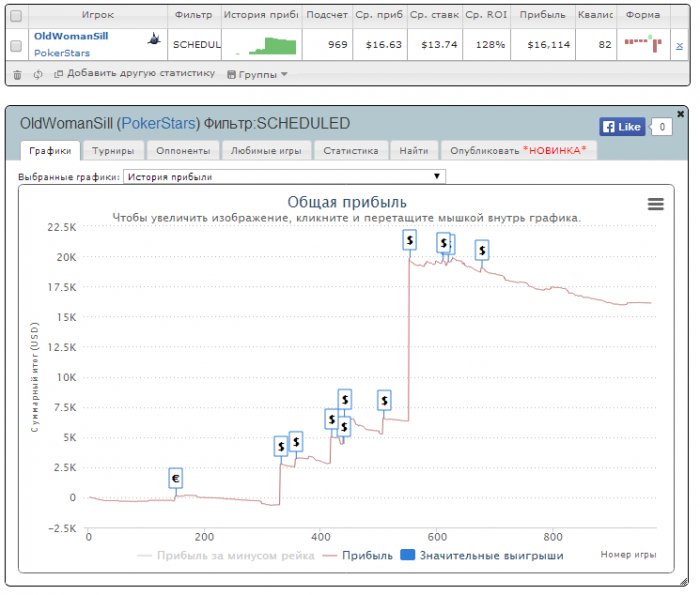Remove the player row with x icon
The image size is (700, 595).
point(680,46)
